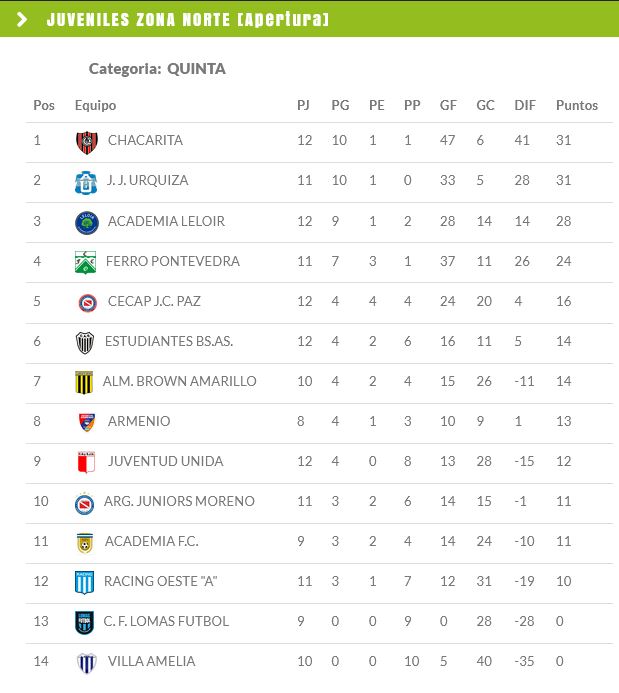Sort standings by DIF column header
Viewport: 619px width, 693px height.
point(525,105)
